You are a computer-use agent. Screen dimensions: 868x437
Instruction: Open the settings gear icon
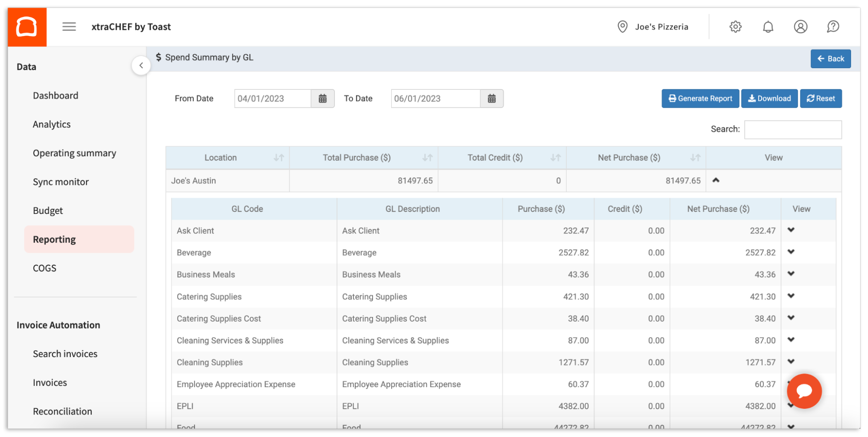tap(735, 27)
